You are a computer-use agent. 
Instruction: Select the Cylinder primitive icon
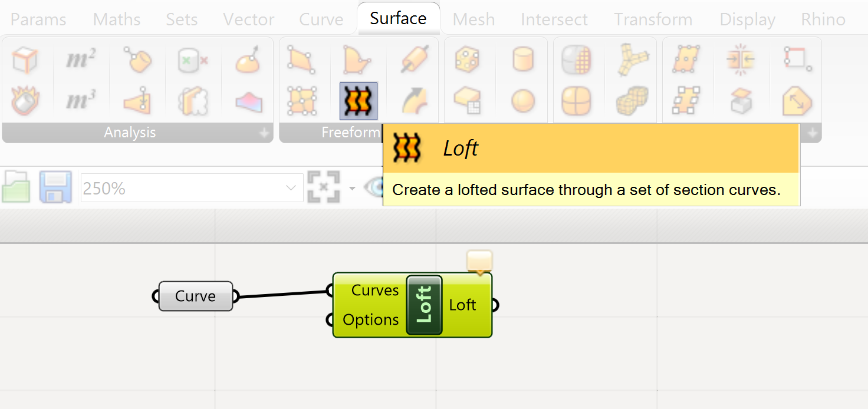tap(522, 60)
